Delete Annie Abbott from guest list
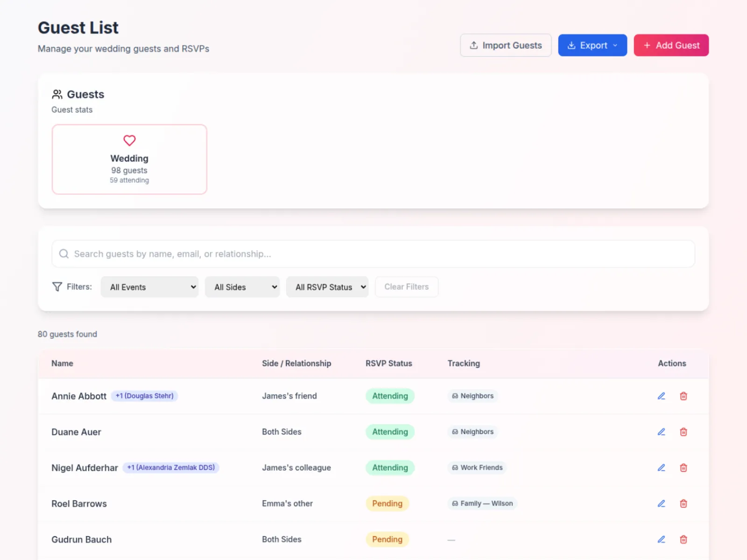 (x=684, y=396)
